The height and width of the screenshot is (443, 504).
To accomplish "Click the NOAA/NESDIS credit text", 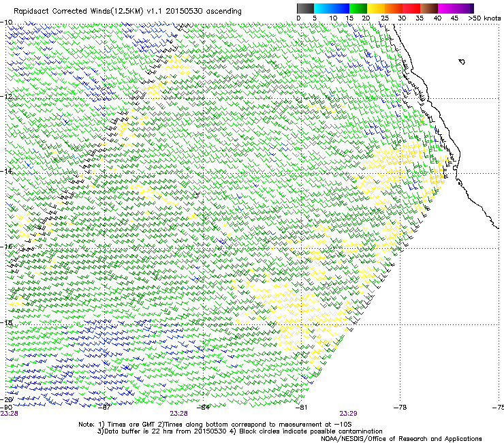I will pyautogui.click(x=401, y=439).
